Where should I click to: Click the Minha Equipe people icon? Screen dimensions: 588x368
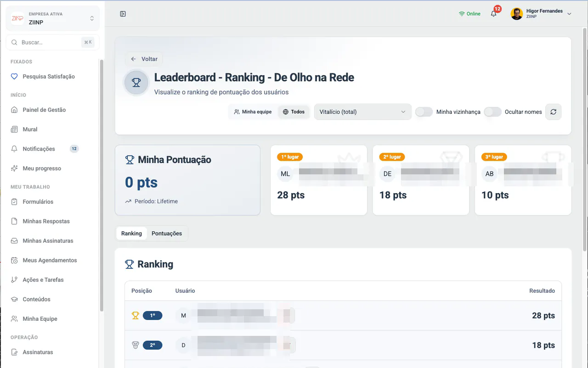click(14, 319)
